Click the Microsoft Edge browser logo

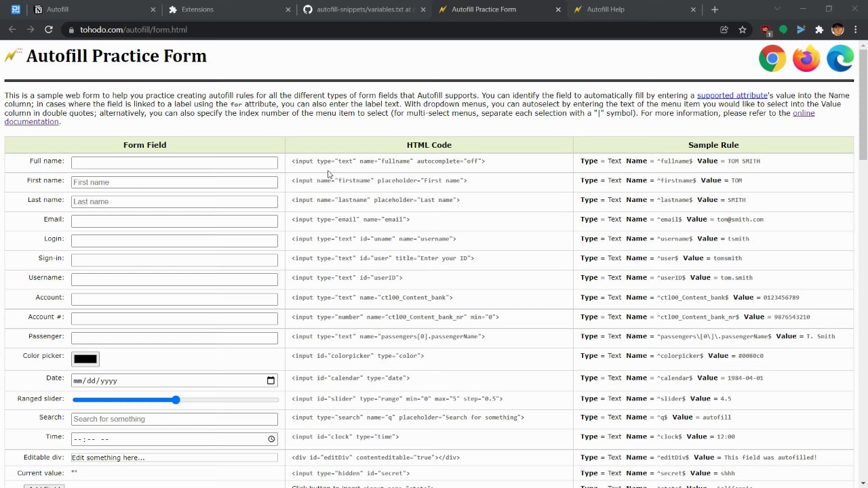840,59
